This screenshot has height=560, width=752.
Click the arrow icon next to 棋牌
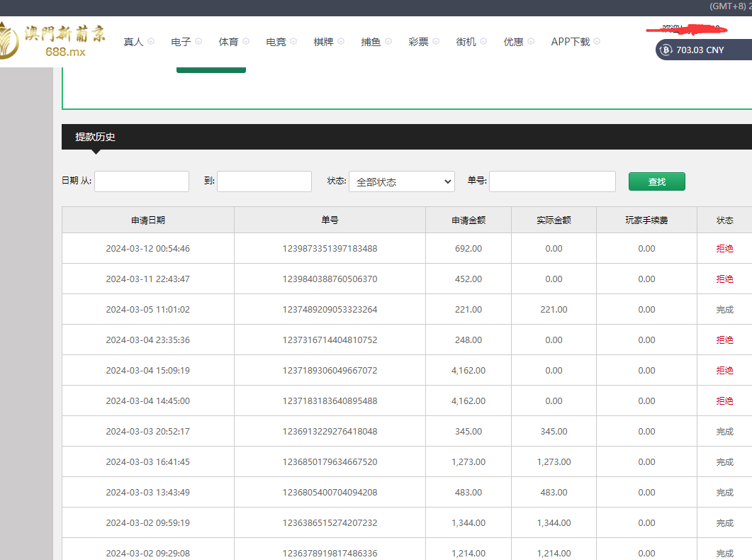[x=341, y=42]
